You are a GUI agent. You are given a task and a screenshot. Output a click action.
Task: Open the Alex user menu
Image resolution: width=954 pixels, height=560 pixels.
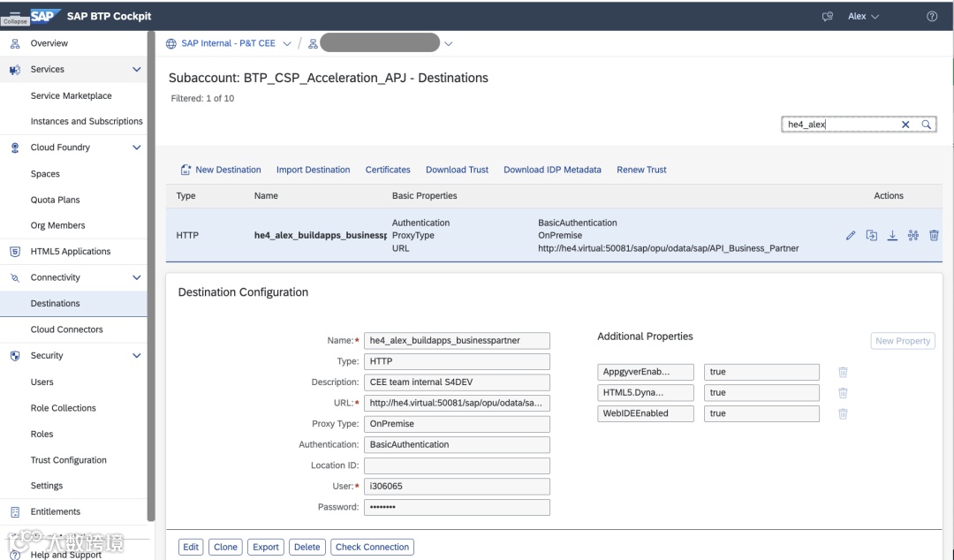pos(863,17)
